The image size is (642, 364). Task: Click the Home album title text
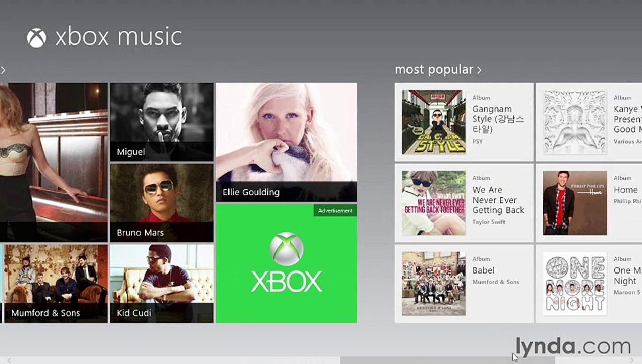[x=626, y=190]
